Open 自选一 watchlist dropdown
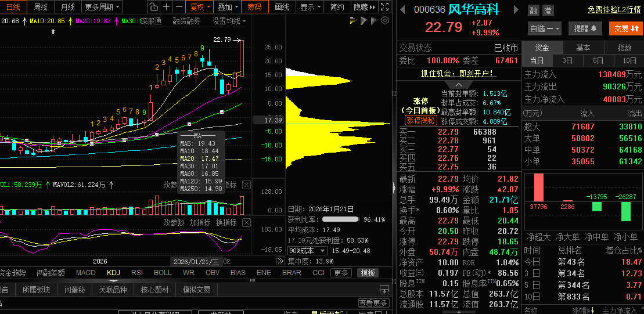This screenshot has height=314, width=644. pyautogui.click(x=545, y=28)
